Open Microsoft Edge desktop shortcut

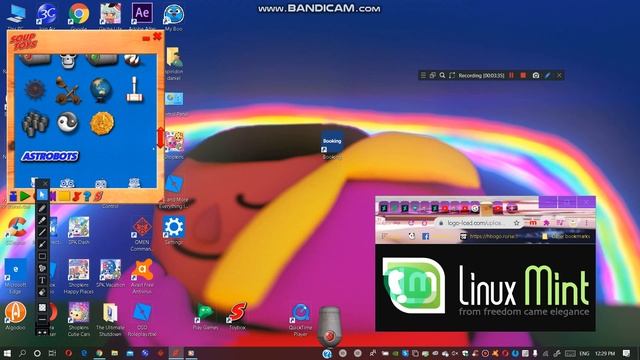tap(16, 276)
